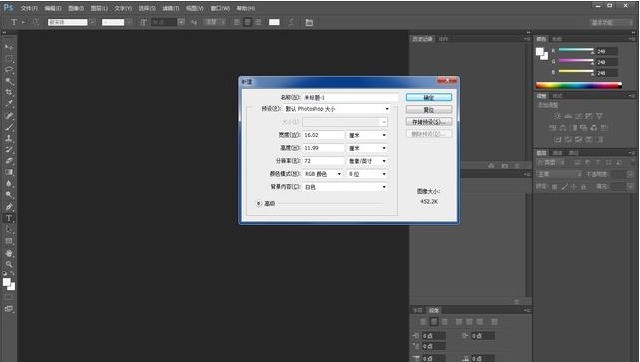Select the Hand tool
Screen dimensions: 640x362
[x=9, y=253]
